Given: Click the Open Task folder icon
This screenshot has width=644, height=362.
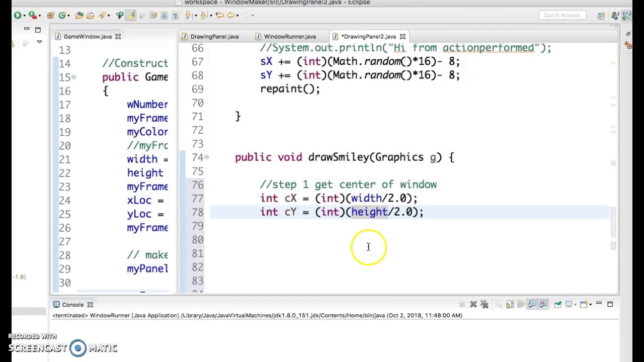Looking at the screenshot, I should point(90,15).
